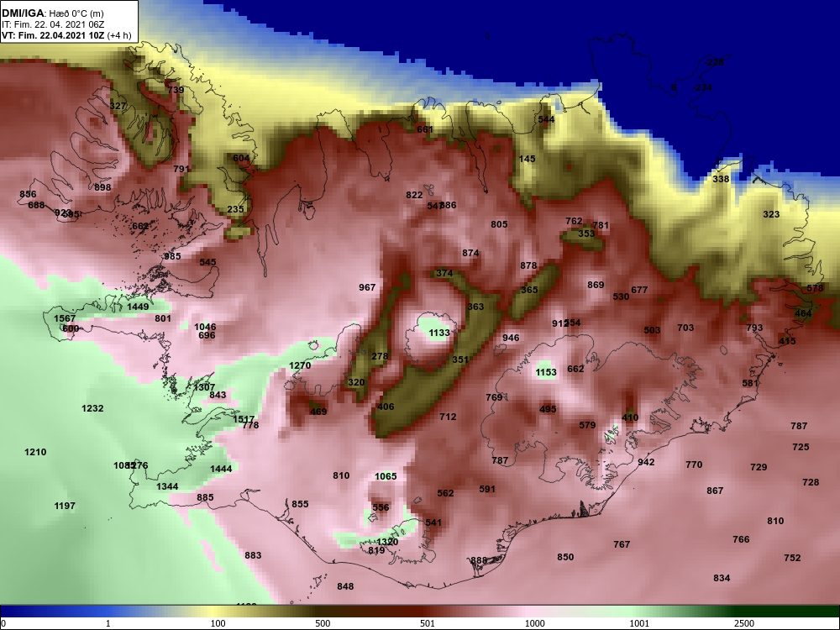Screen dimensions: 840x630
Task: Click the map value 1133
Action: (x=439, y=333)
